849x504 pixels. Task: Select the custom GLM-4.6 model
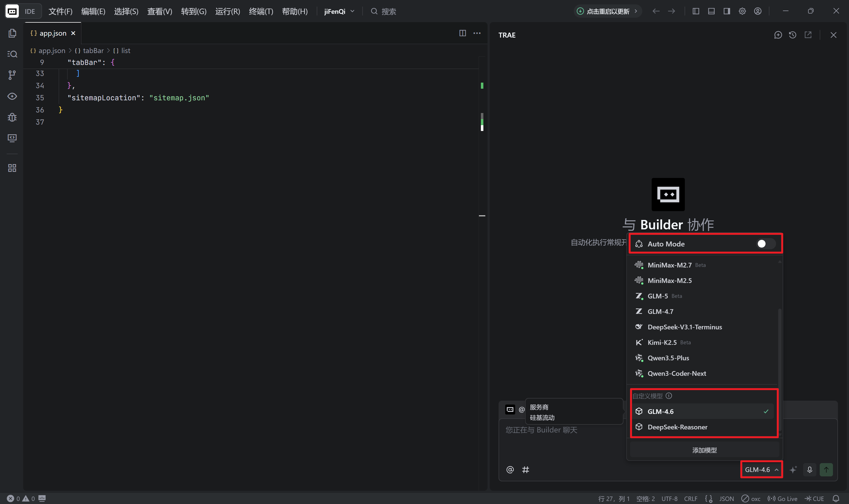[x=702, y=411]
